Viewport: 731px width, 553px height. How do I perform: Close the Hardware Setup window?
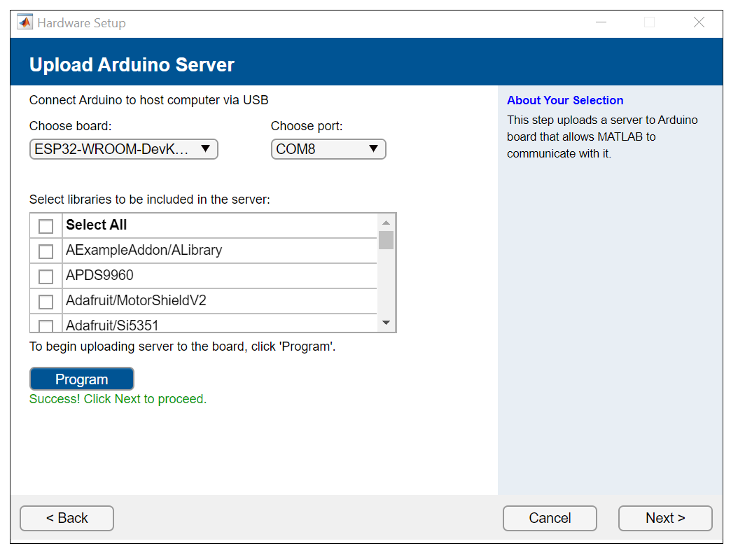[699, 22]
